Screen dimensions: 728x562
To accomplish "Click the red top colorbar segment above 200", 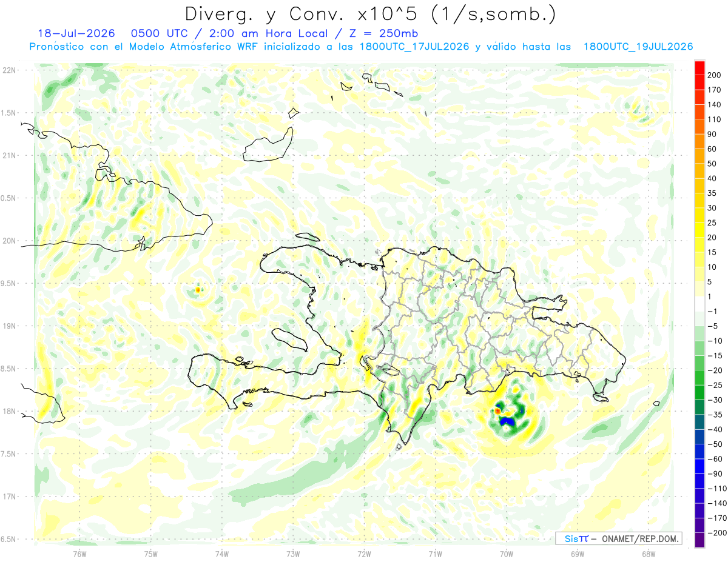I will pyautogui.click(x=699, y=67).
